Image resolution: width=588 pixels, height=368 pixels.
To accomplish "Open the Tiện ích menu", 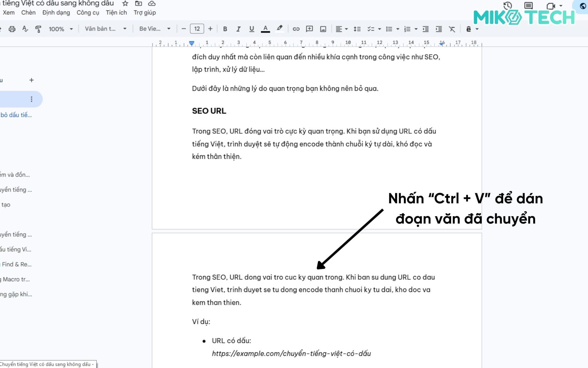I will [116, 13].
